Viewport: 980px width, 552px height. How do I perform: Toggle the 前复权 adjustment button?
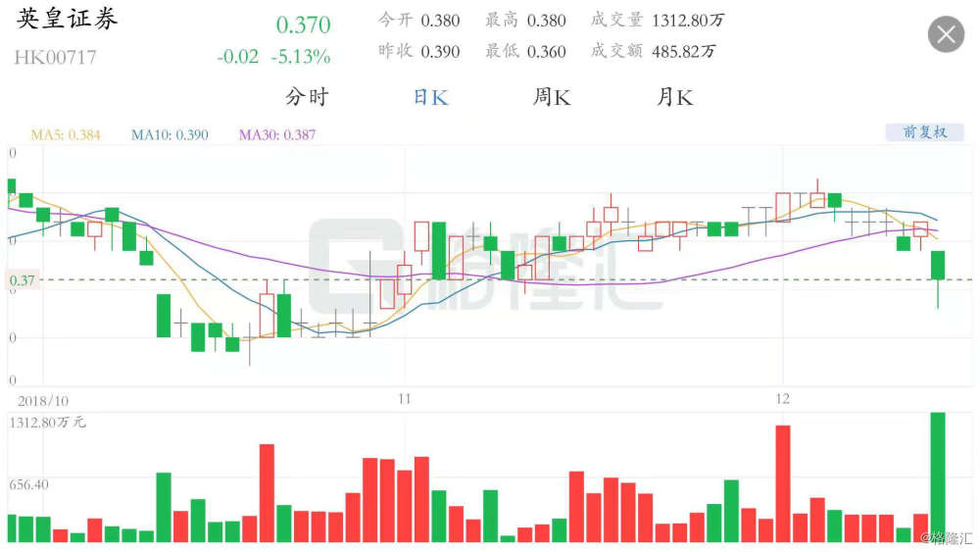point(924,132)
